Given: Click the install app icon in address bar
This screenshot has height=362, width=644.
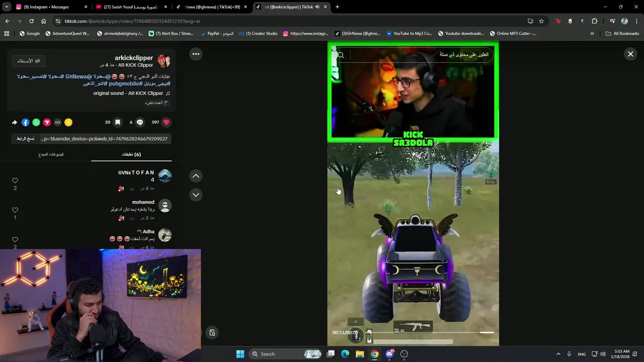Looking at the screenshot, I should pos(530,21).
